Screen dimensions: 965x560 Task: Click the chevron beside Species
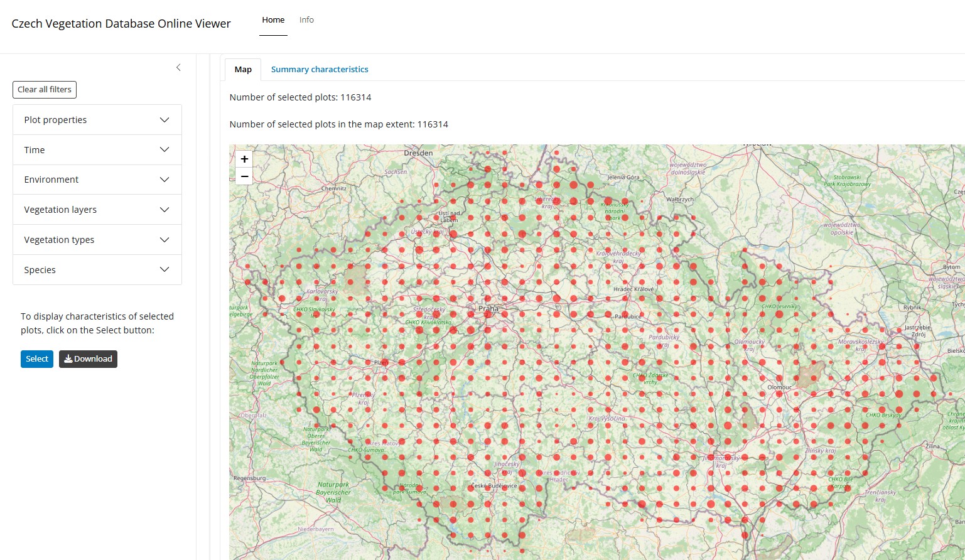[x=164, y=270]
